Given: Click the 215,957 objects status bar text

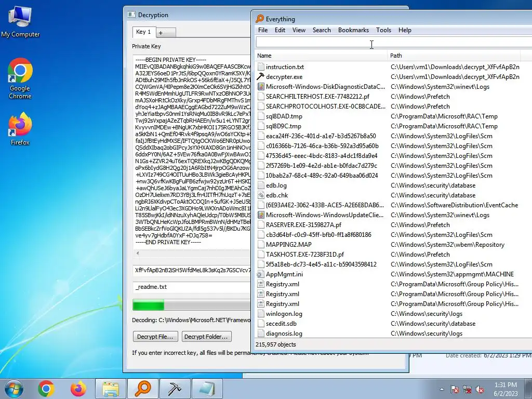Looking at the screenshot, I should pyautogui.click(x=275, y=344).
